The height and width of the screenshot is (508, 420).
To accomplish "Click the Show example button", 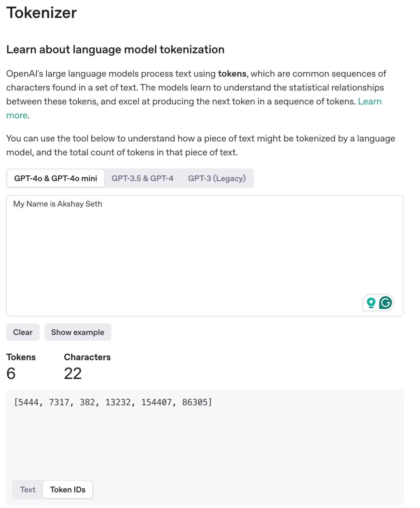I will [x=78, y=332].
